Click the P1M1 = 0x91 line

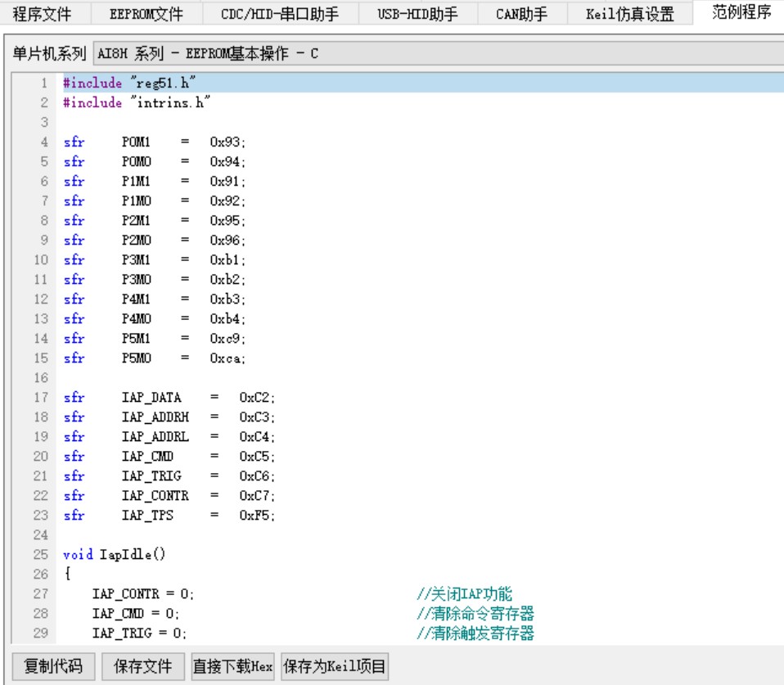(x=154, y=181)
